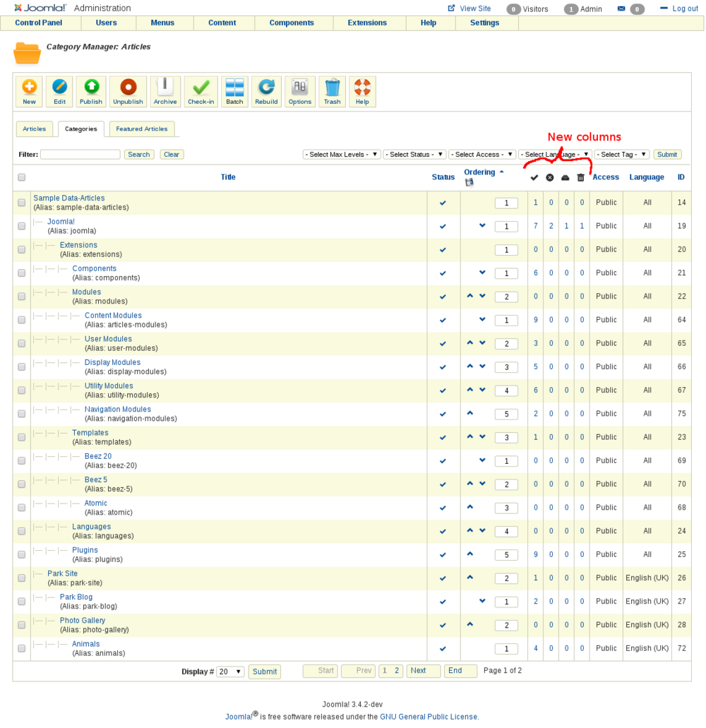706x728 pixels.
Task: Click the save ordering icon in header
Action: point(469,183)
